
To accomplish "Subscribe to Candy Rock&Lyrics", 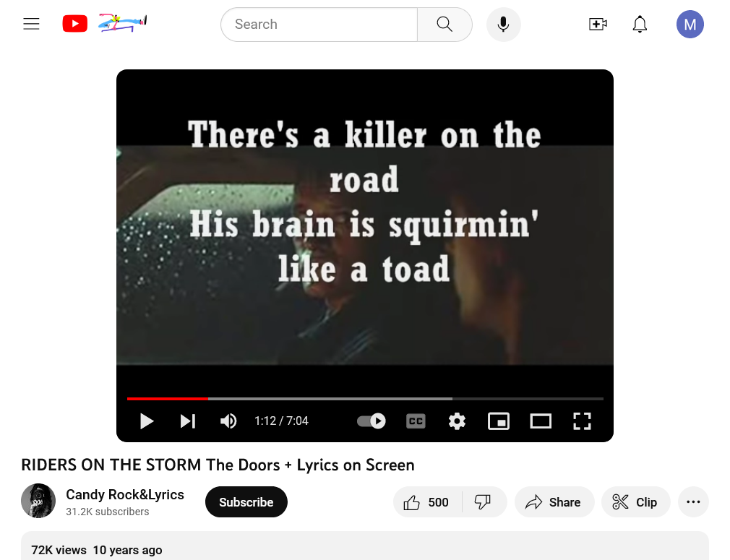I will [246, 501].
